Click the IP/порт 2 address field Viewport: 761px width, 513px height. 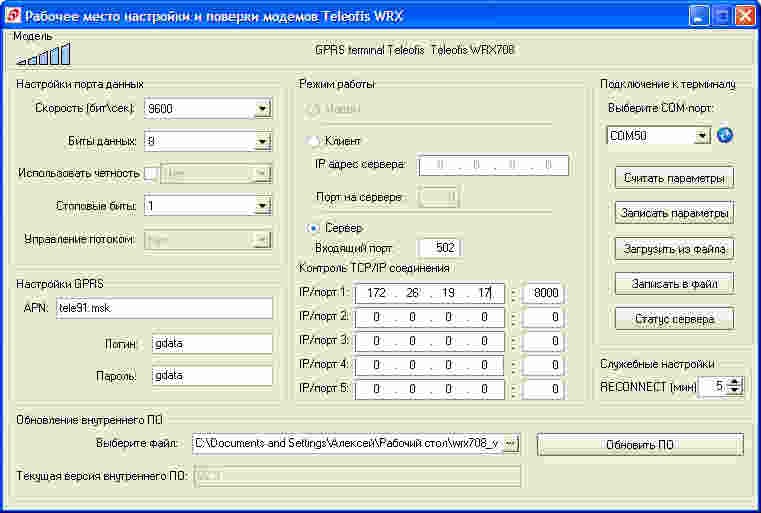click(x=430, y=317)
